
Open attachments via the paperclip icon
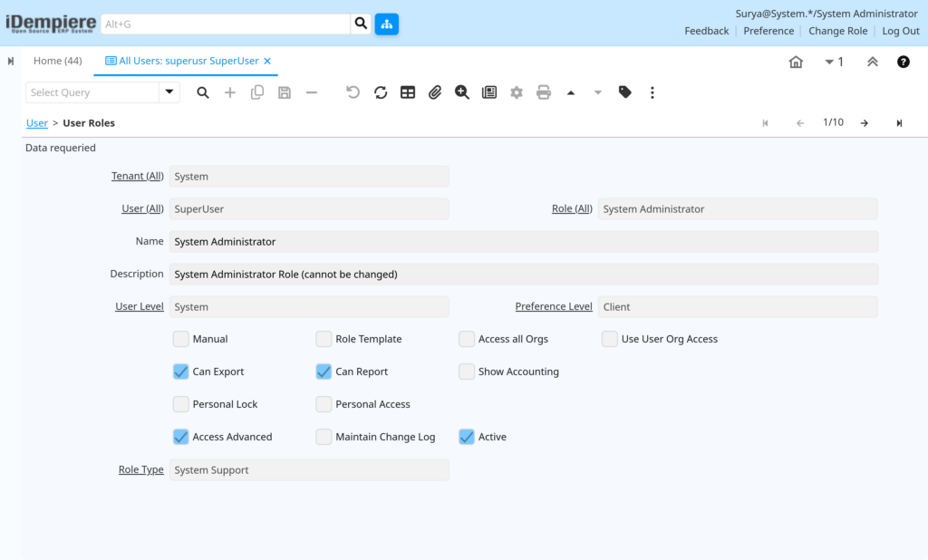435,92
